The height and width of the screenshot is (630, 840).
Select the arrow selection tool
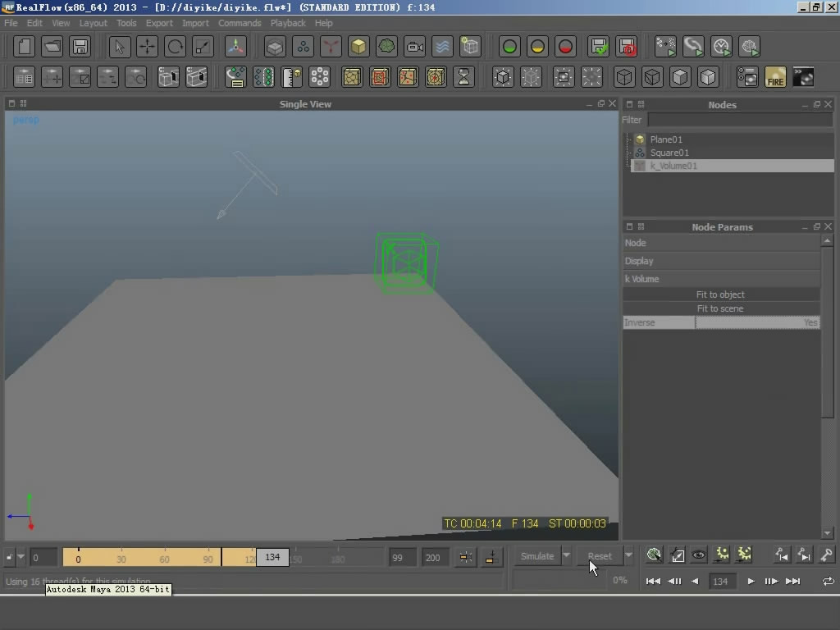click(119, 47)
